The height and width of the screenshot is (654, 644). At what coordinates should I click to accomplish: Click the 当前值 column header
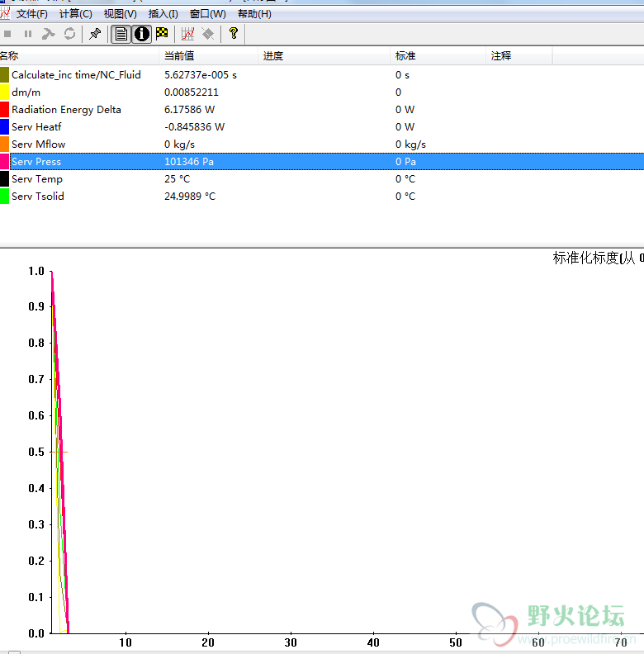pyautogui.click(x=179, y=56)
